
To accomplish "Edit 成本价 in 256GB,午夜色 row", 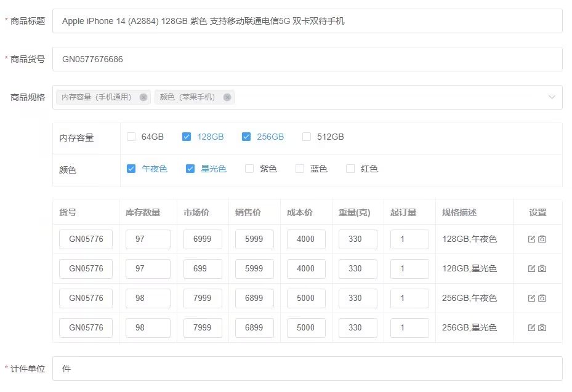I will pyautogui.click(x=306, y=298).
